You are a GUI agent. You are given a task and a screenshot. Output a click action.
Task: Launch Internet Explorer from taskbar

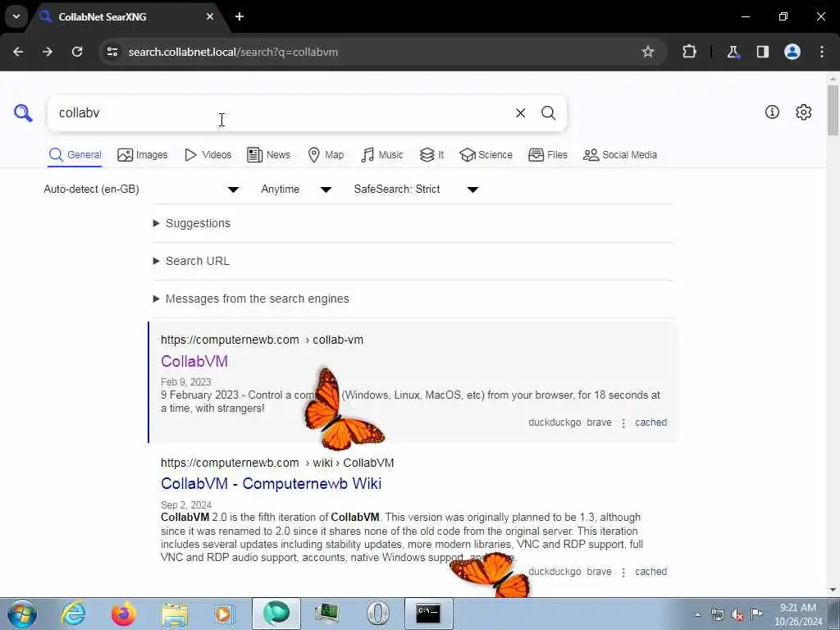click(x=73, y=614)
